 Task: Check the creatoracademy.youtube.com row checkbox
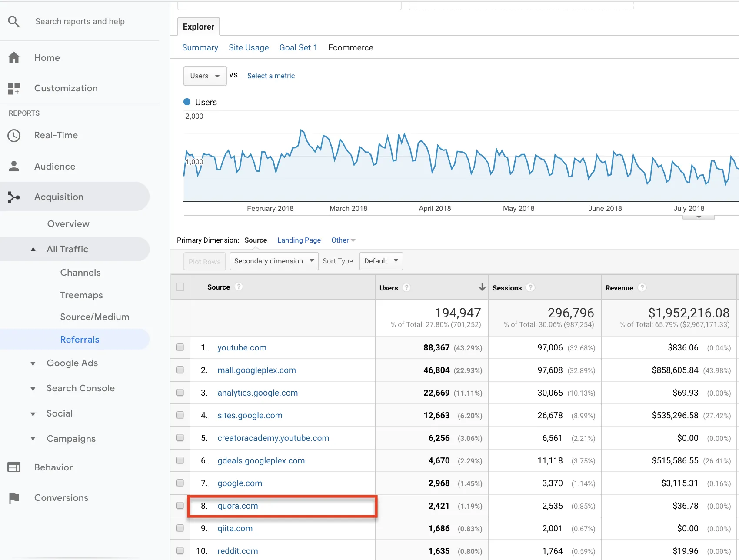(x=180, y=437)
